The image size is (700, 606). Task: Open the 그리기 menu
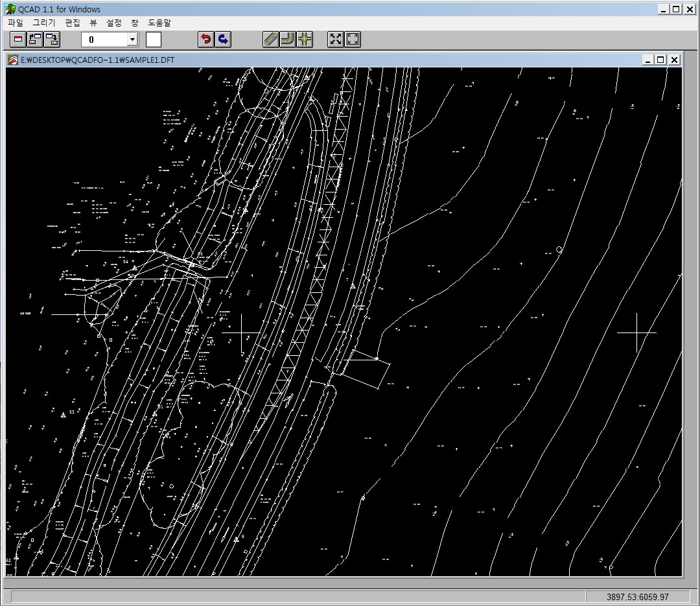44,23
